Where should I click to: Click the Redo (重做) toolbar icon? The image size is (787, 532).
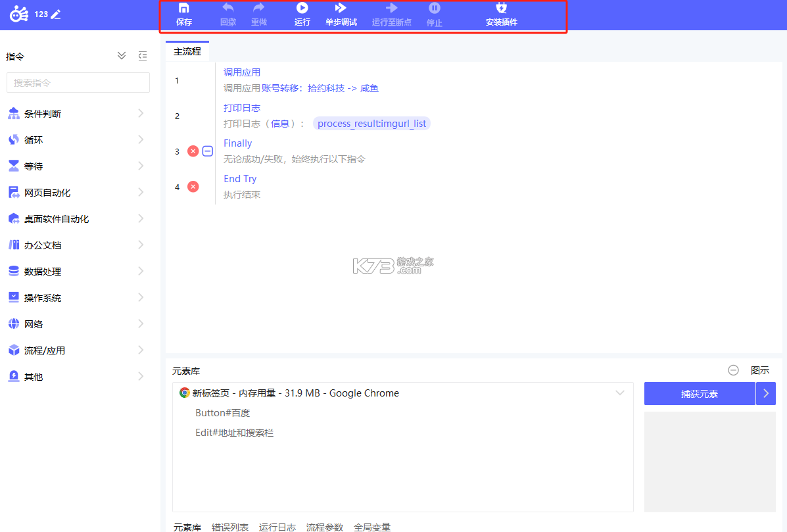click(259, 7)
